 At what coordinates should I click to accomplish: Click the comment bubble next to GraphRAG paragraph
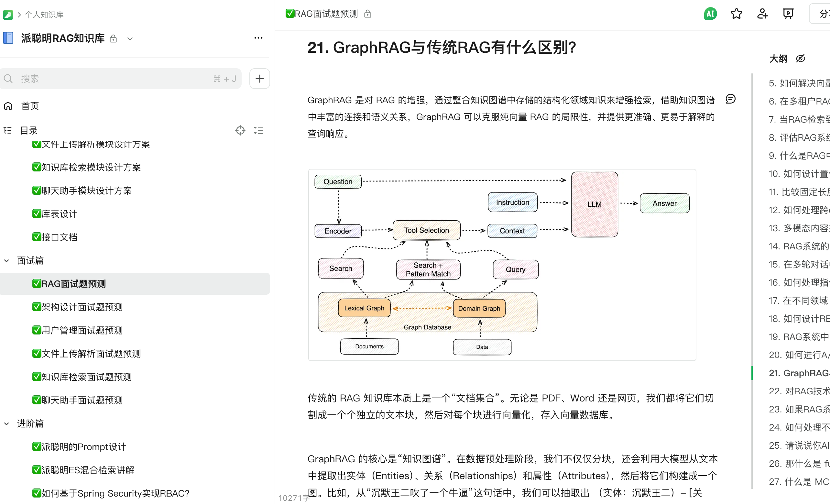point(731,99)
